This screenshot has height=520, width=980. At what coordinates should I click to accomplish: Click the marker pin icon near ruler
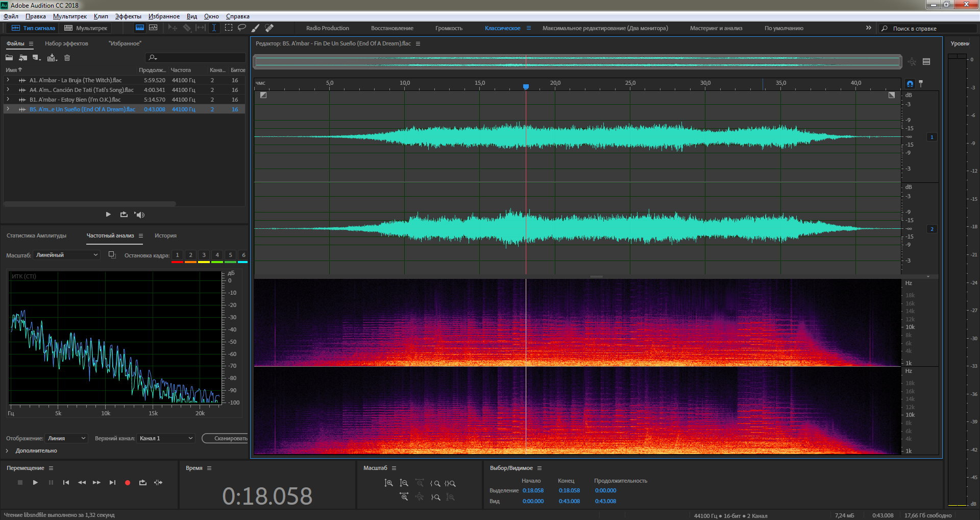[x=921, y=83]
